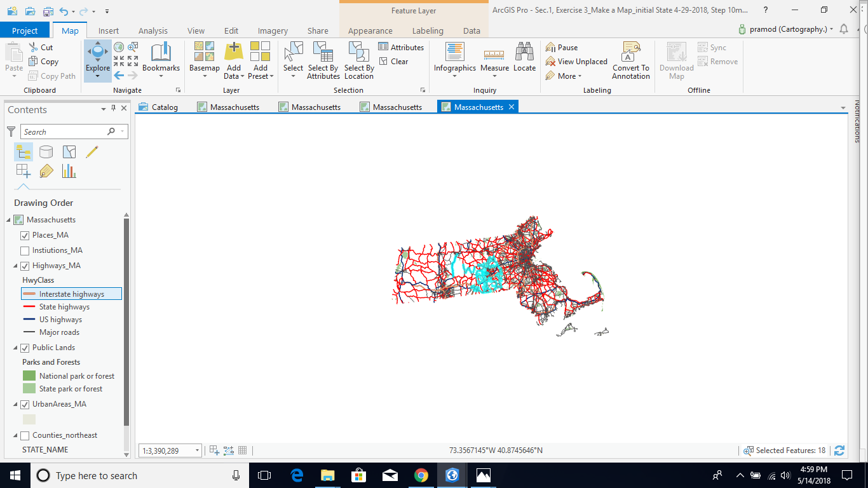Open the Appearance feature layer tab
The image size is (868, 488).
coord(370,30)
